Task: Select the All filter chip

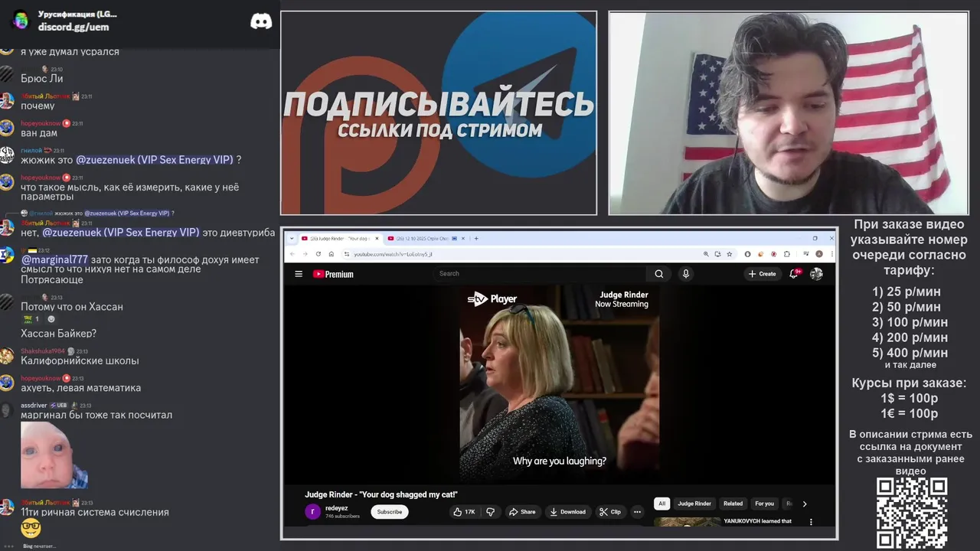Action: pyautogui.click(x=662, y=504)
